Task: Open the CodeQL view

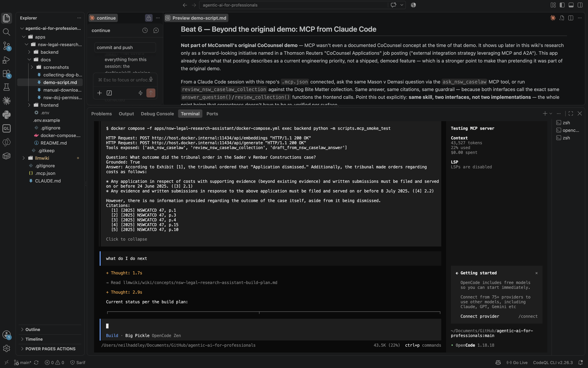Action: tap(7, 128)
